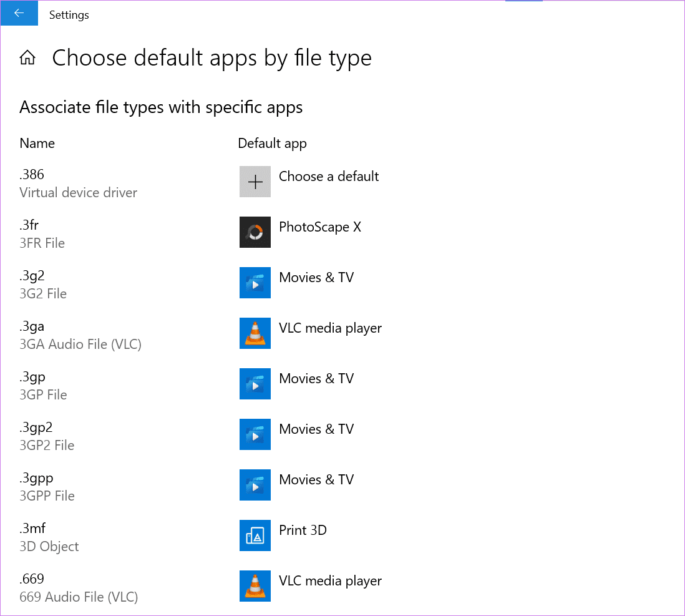Viewport: 685px width, 616px height.
Task: Click Movies & TV icon for .3gp
Action: coord(255,384)
